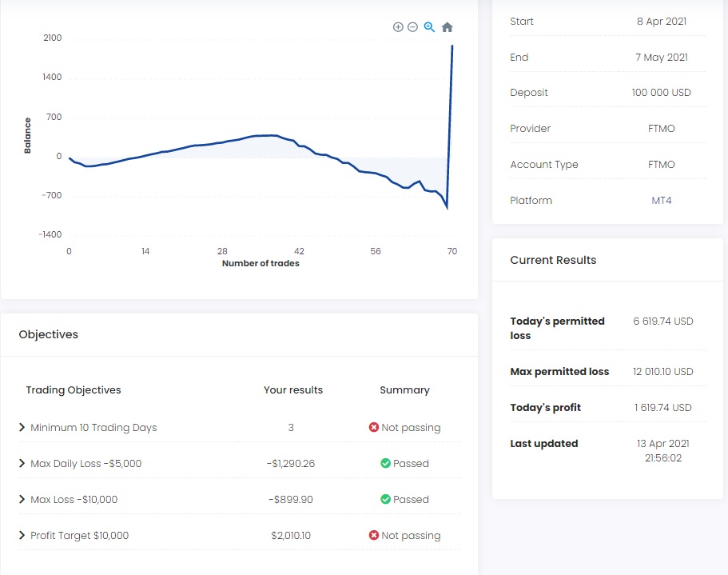Click the balance line peak at trade 70
Screen dimensions: 728x575
(452, 46)
